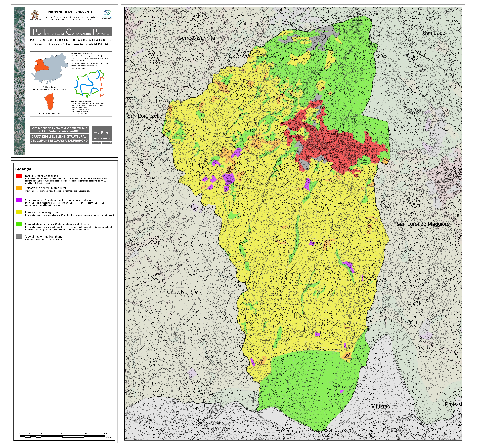Click the red Tessuti Urbani Consolidati swatch
This screenshot has height=448, width=480.
pyautogui.click(x=19, y=176)
